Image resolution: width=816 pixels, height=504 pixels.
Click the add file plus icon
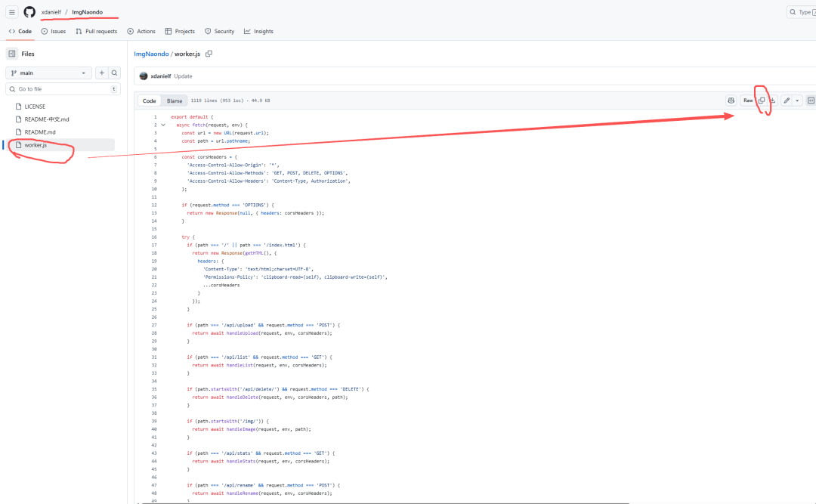pos(101,73)
